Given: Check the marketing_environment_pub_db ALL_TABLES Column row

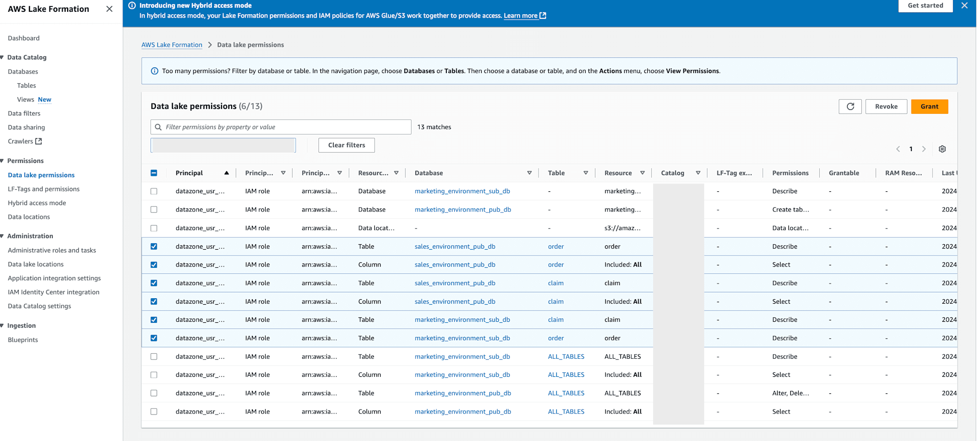Looking at the screenshot, I should point(154,412).
